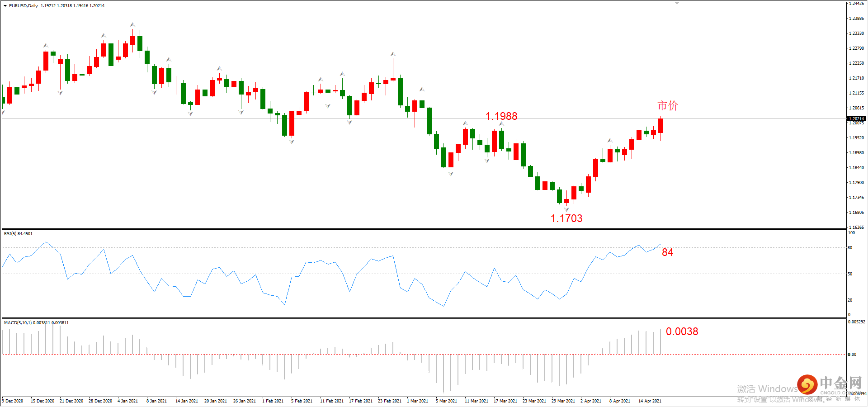Click the MACD 0.005292 scale label
868x407 pixels.
(857, 322)
